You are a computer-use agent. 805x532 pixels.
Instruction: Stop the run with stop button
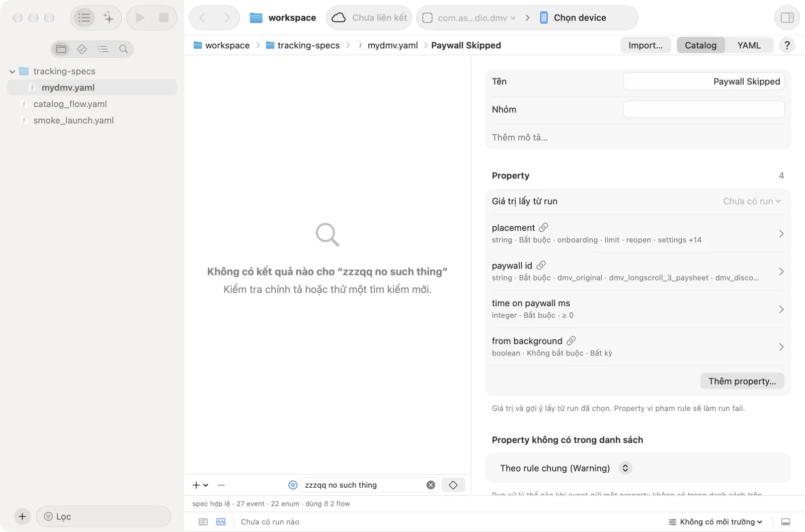coord(164,18)
